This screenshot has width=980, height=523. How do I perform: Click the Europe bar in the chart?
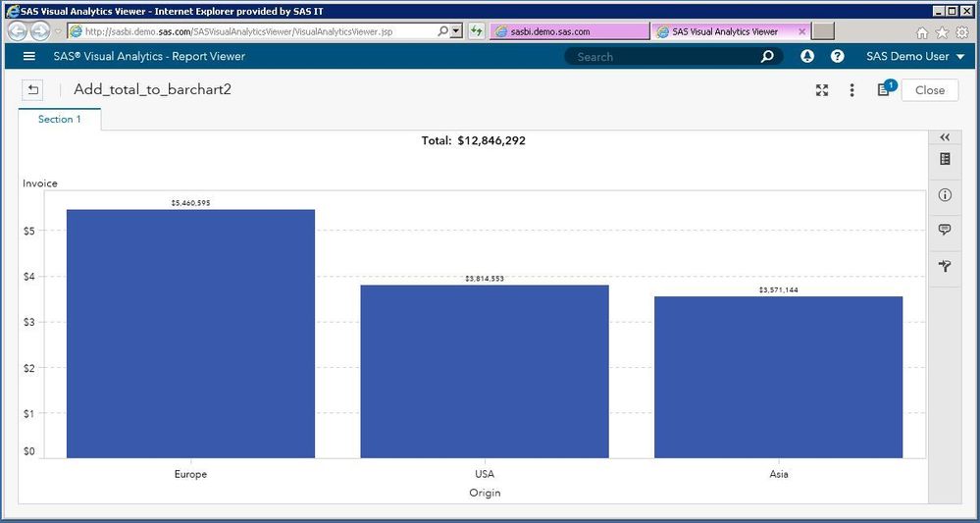tap(190, 334)
